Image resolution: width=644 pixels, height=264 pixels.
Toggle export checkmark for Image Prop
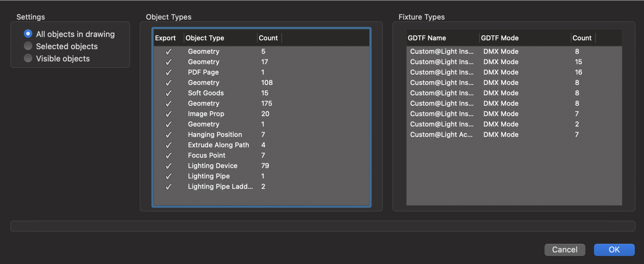pyautogui.click(x=169, y=114)
